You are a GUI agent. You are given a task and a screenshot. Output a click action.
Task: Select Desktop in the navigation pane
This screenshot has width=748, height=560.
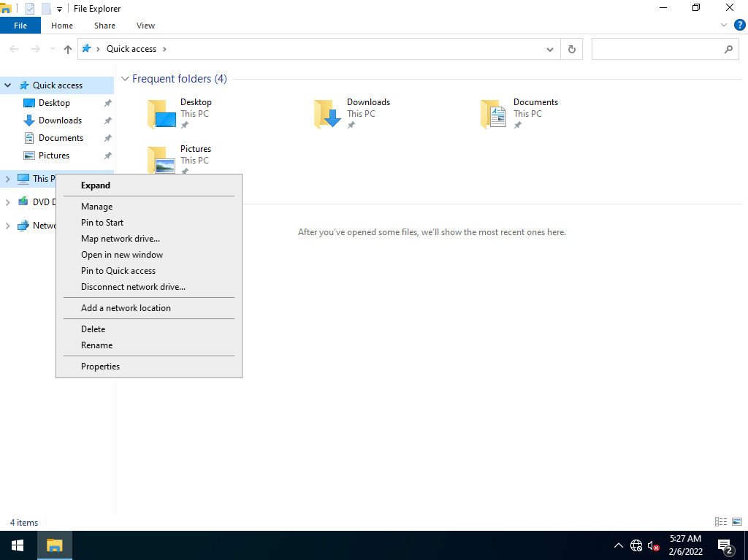[54, 103]
